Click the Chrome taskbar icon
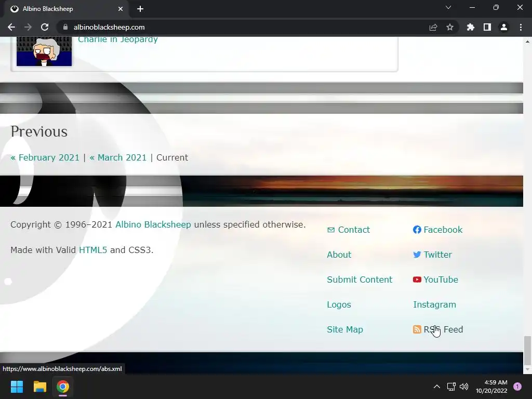The height and width of the screenshot is (399, 532). point(62,387)
